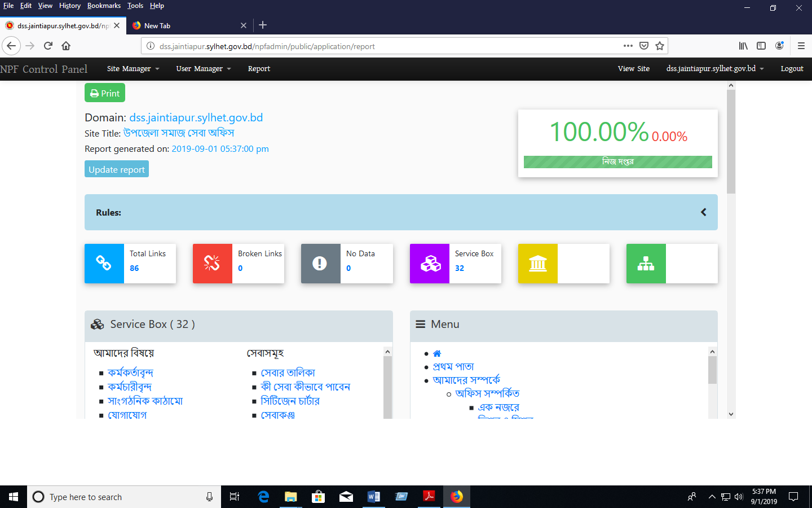Screen dimensions: 812x508
Task: Click the green striped progress bar
Action: [617, 162]
